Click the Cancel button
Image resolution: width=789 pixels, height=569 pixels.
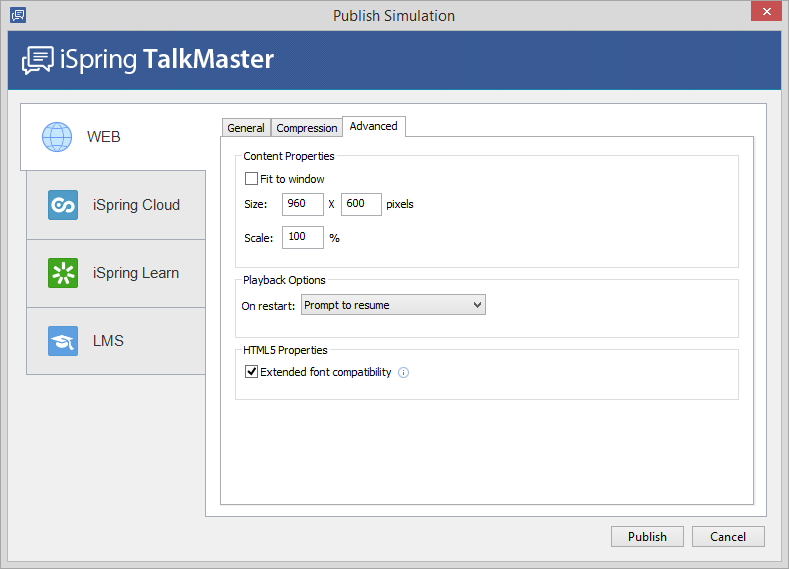point(728,537)
